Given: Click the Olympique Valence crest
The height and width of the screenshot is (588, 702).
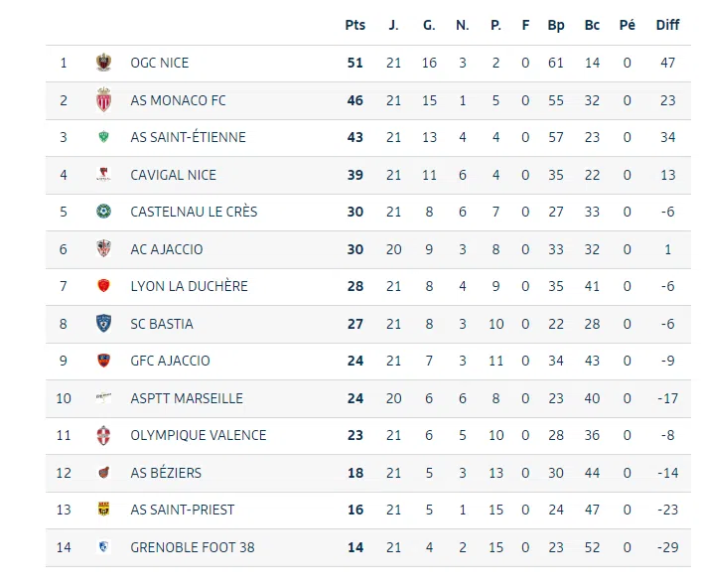Looking at the screenshot, I should point(102,435).
